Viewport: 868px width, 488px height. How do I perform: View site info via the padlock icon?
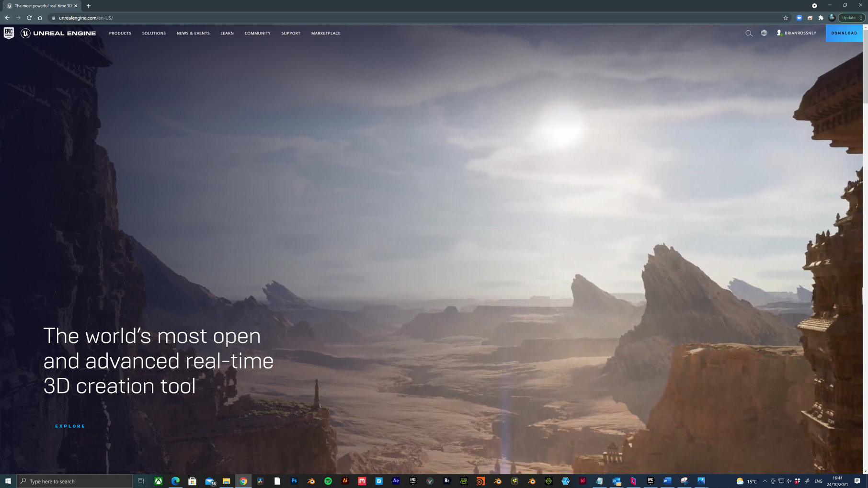[x=54, y=18]
